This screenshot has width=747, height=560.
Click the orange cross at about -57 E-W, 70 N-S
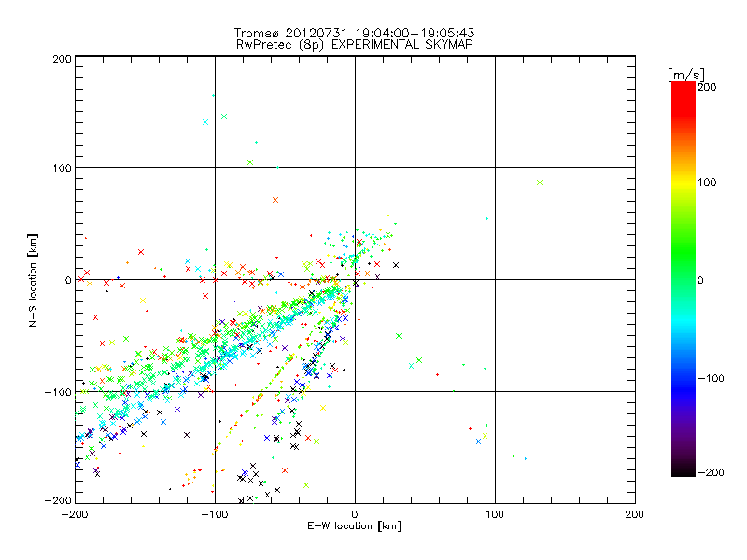pyautogui.click(x=275, y=200)
